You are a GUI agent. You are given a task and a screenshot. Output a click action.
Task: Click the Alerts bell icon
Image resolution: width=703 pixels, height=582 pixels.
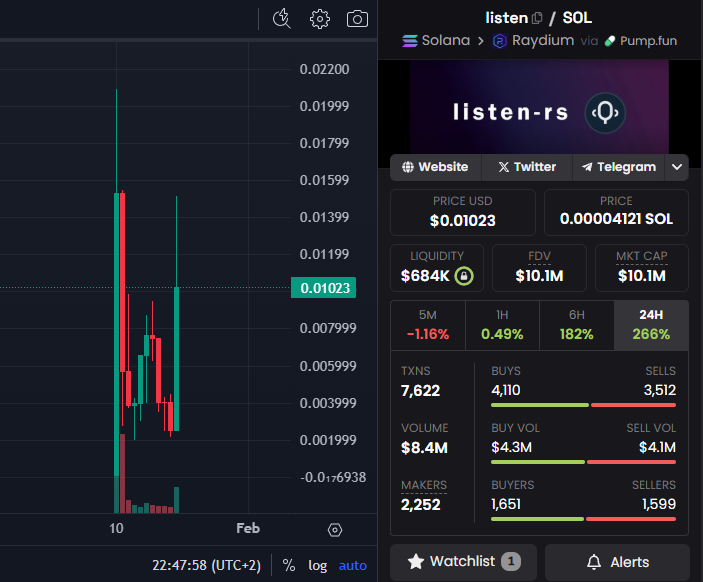(x=594, y=562)
